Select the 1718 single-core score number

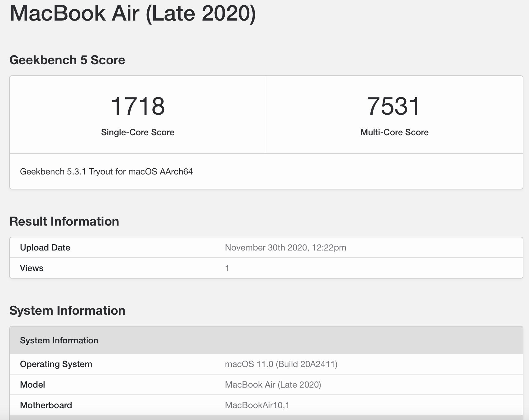(x=138, y=106)
